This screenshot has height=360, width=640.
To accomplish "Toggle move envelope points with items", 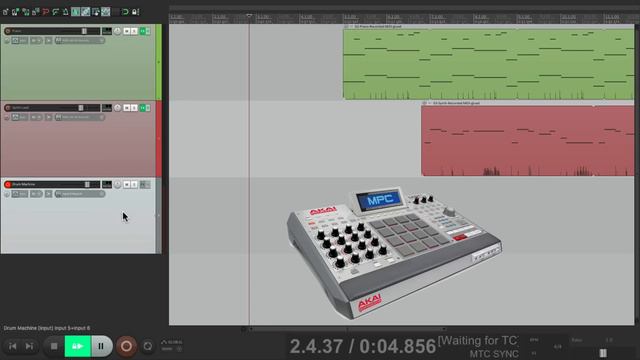I will coord(105,12).
